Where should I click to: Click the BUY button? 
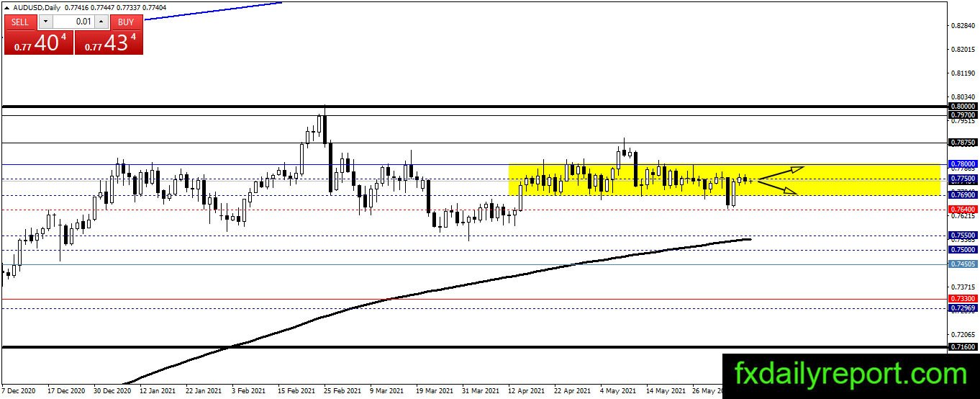[126, 22]
